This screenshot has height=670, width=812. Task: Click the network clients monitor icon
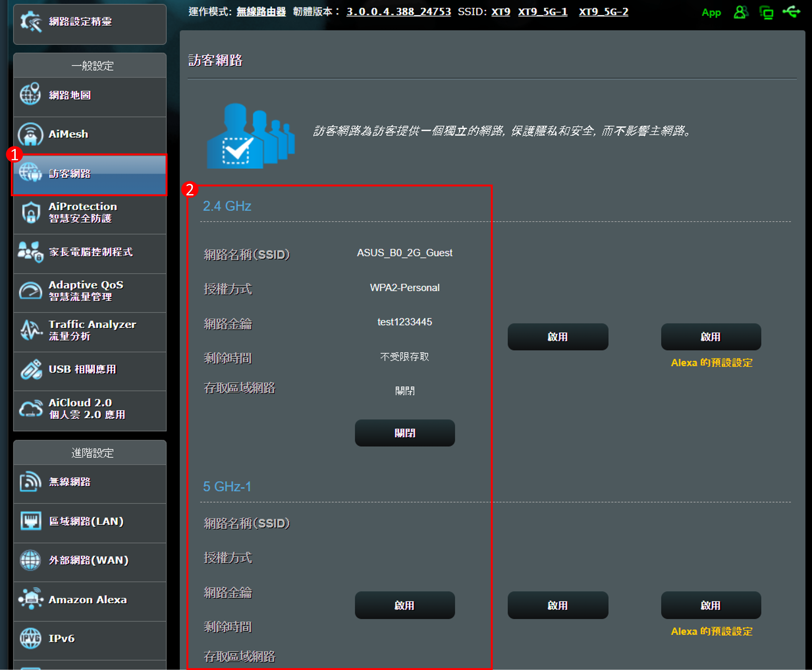tap(766, 12)
